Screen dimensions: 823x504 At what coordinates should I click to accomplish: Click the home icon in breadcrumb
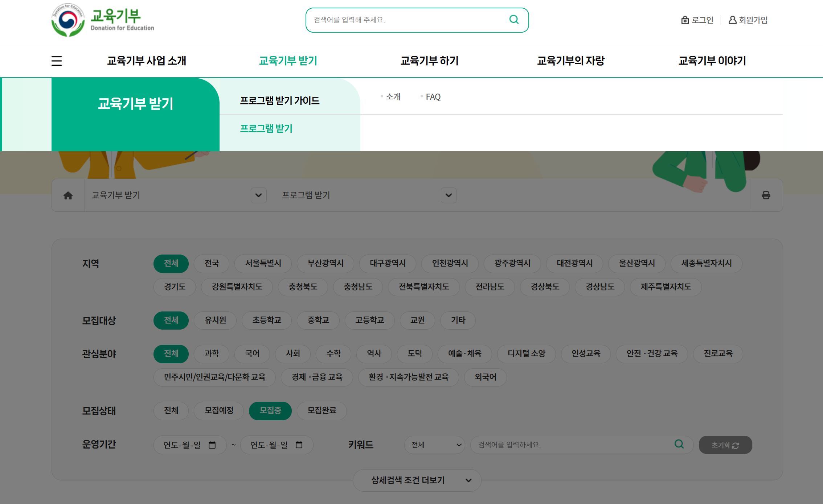point(68,195)
